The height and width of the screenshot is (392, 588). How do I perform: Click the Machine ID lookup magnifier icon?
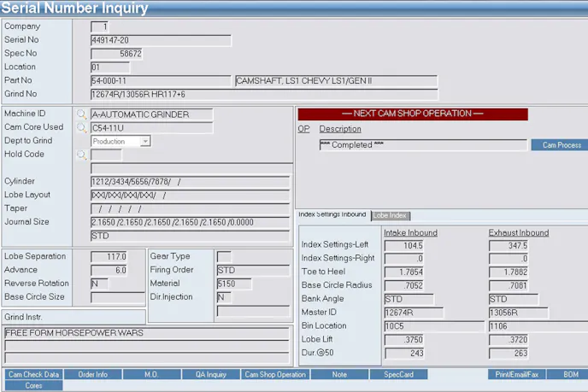(82, 114)
